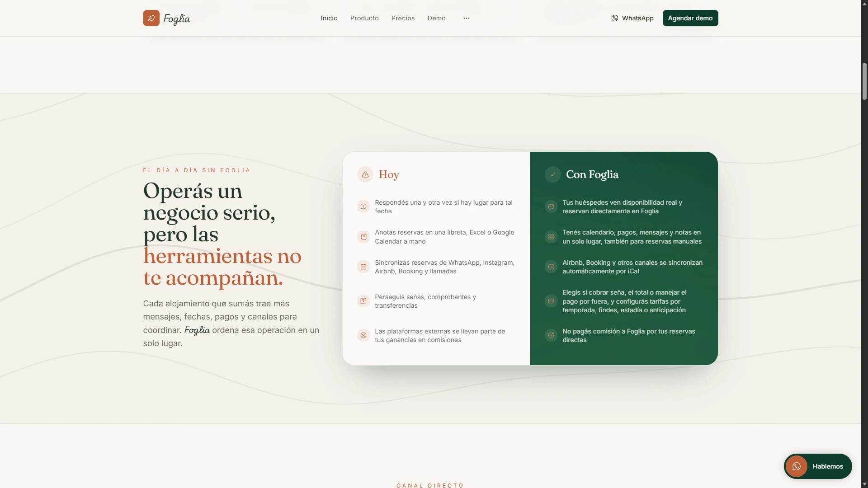This screenshot has width=868, height=488.
Task: Click the Agendar demo button
Action: coord(690,18)
